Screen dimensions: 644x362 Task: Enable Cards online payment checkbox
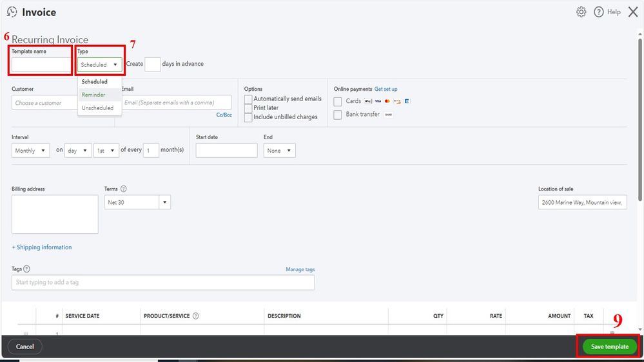(x=338, y=101)
